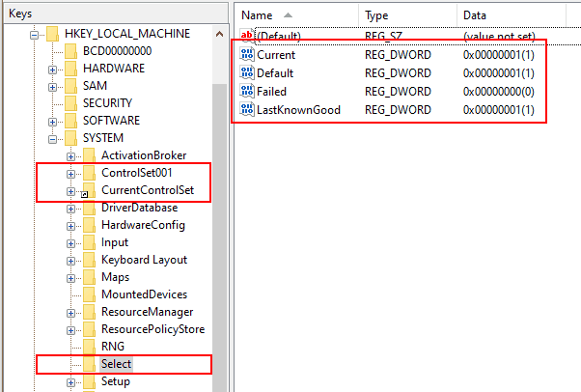Click the SOFTWARE folder icon
Image resolution: width=581 pixels, height=392 pixels.
coord(70,121)
